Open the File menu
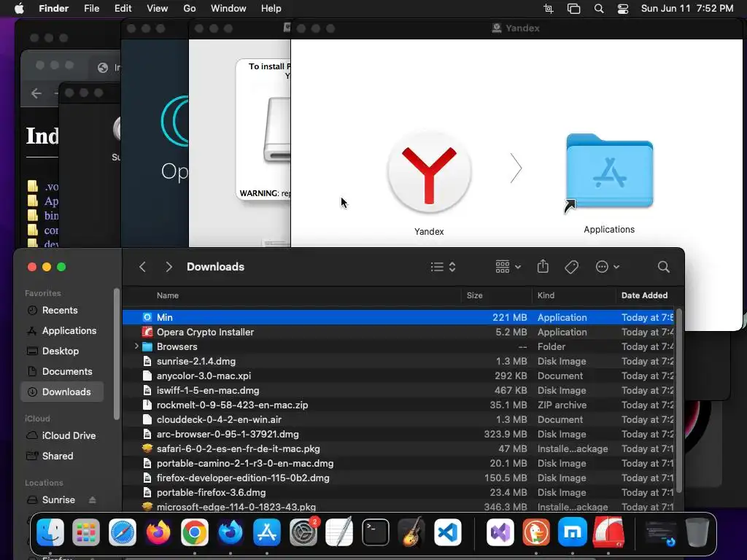 coord(91,9)
